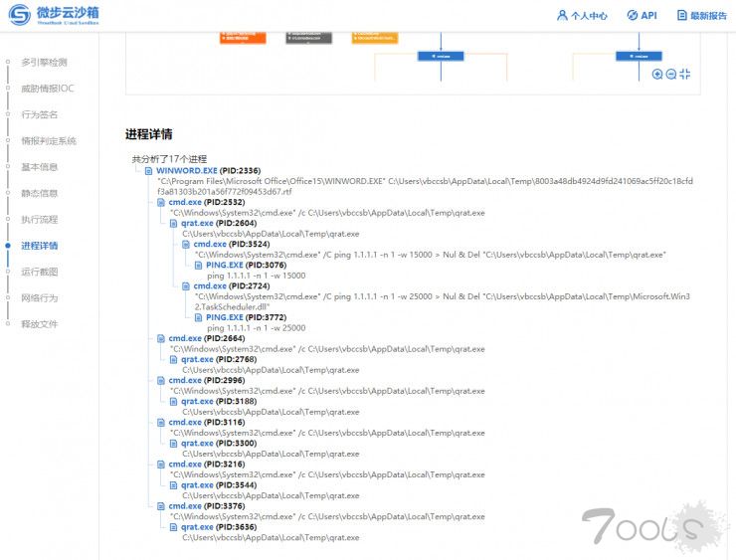This screenshot has height=560, width=736.
Task: Expand the qrat.exe (PID:2604) node
Action: click(174, 223)
